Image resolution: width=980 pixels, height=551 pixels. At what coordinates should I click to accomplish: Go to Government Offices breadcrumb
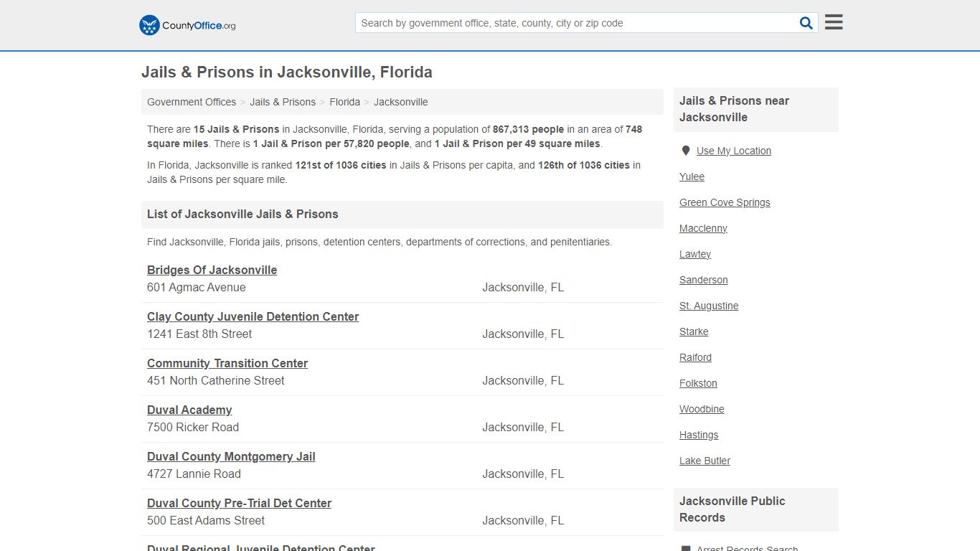coord(192,102)
